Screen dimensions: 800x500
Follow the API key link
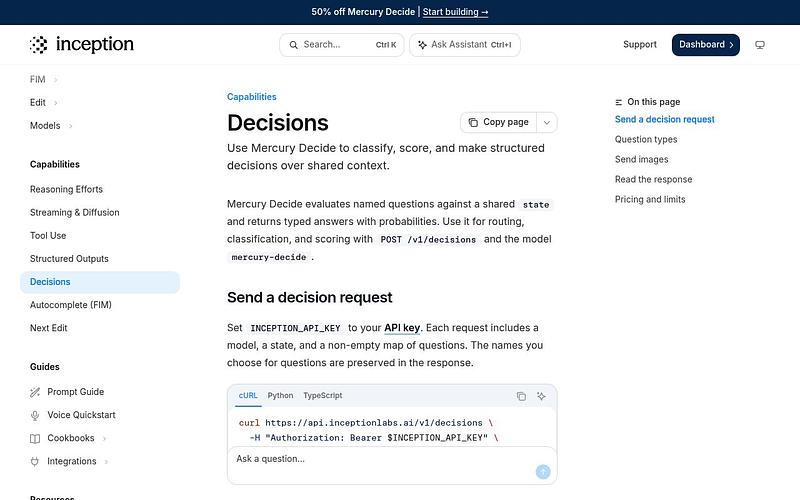pyautogui.click(x=402, y=328)
